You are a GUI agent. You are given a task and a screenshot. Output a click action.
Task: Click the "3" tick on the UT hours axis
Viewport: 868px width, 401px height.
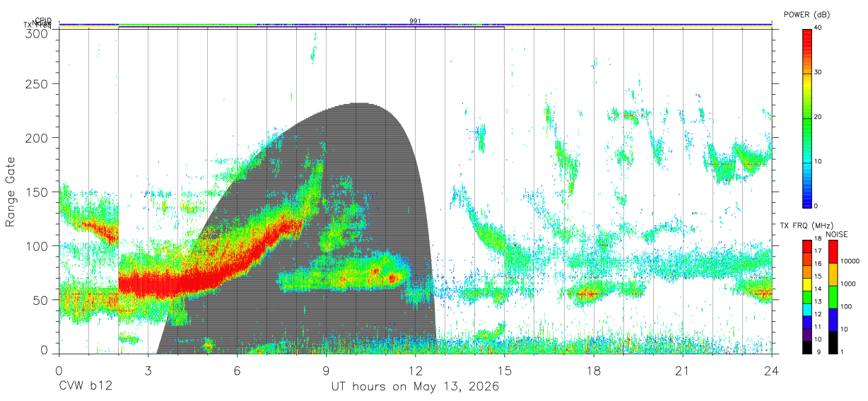pos(148,370)
